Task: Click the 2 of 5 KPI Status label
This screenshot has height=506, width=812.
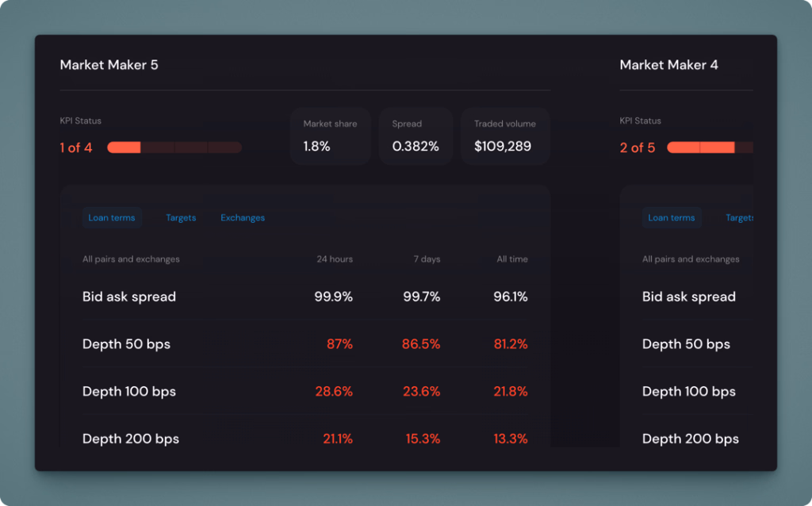Action: tap(637, 148)
